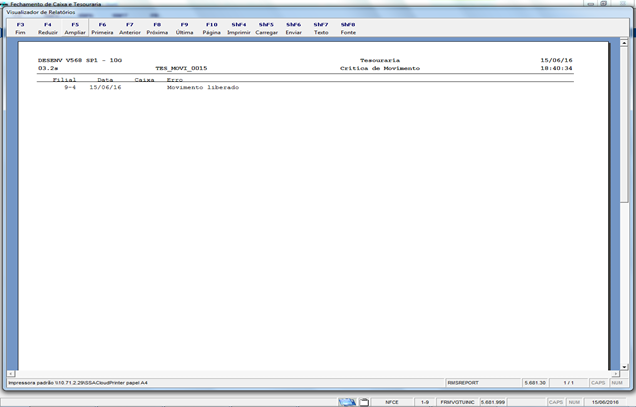Go to next page with F8 Próxima
The height and width of the screenshot is (407, 636).
(x=157, y=28)
